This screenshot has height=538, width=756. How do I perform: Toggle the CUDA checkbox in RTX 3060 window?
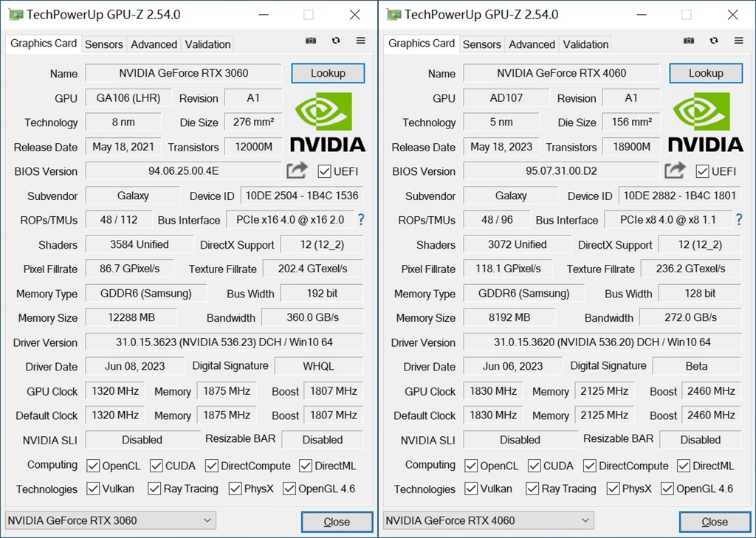(157, 466)
